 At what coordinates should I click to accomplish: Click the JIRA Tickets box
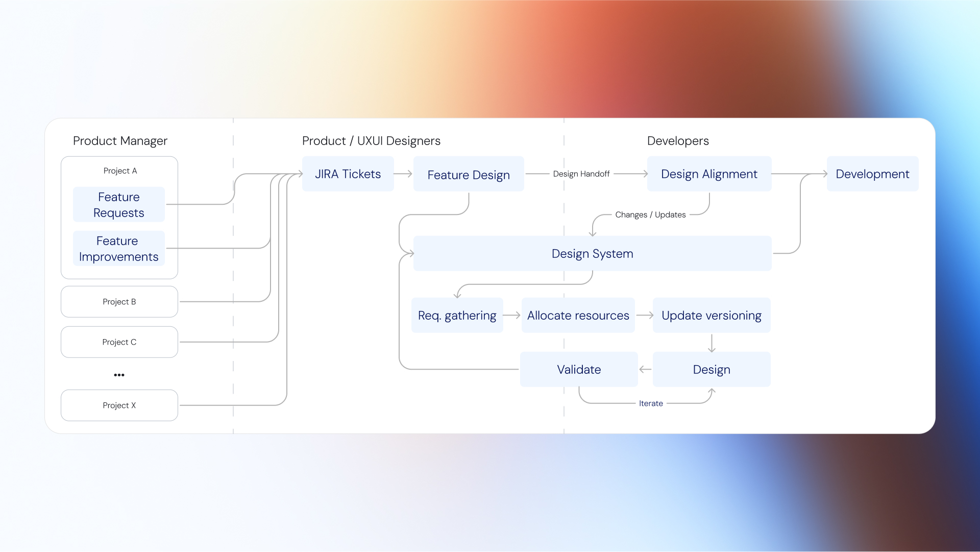point(348,174)
